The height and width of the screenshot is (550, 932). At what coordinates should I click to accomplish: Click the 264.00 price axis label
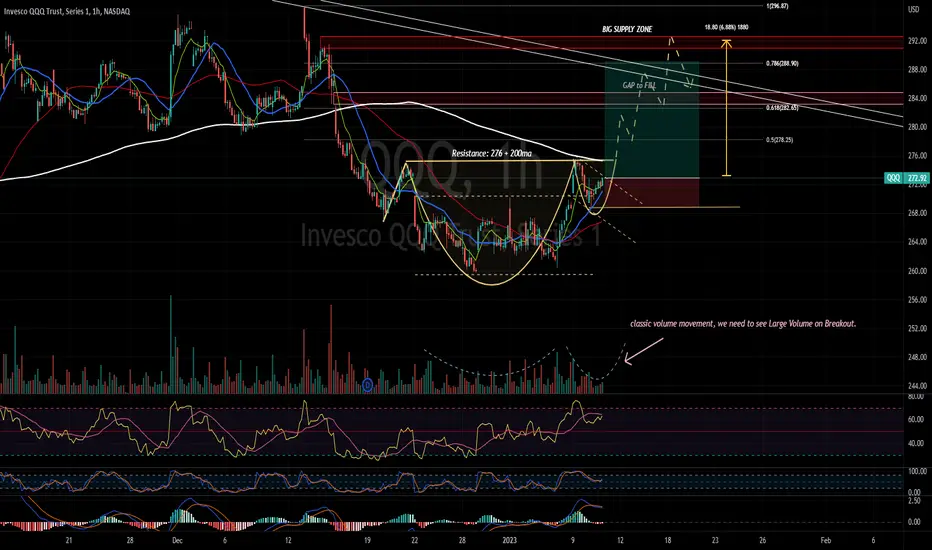point(918,242)
